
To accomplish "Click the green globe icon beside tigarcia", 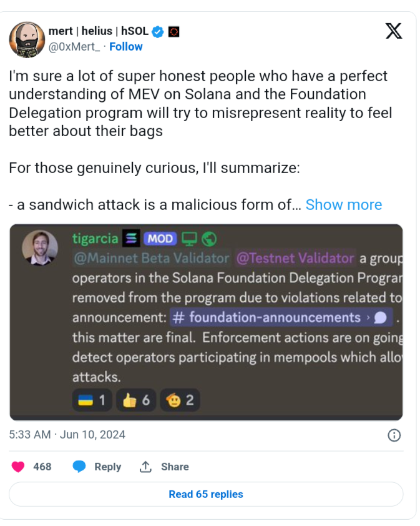I will (209, 239).
